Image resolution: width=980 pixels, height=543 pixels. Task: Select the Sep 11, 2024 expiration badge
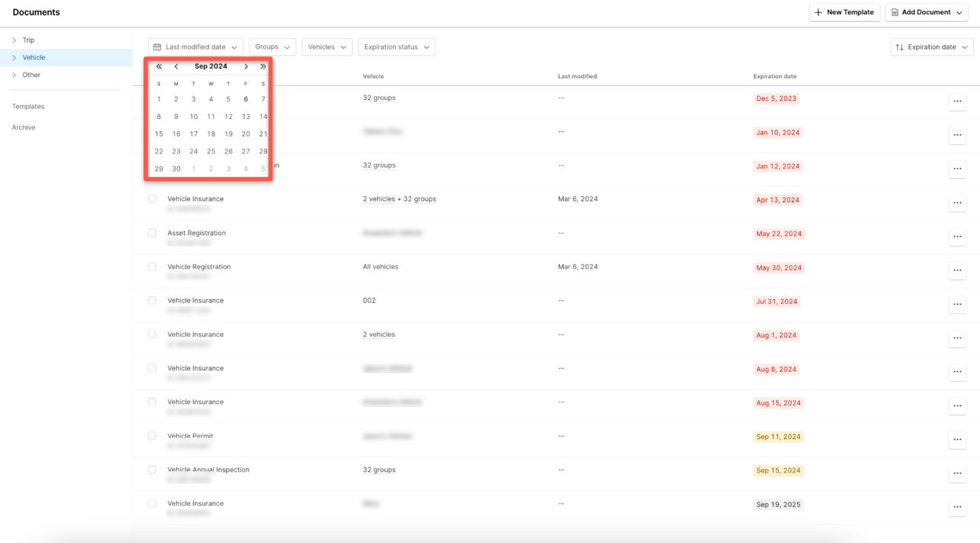coord(778,437)
